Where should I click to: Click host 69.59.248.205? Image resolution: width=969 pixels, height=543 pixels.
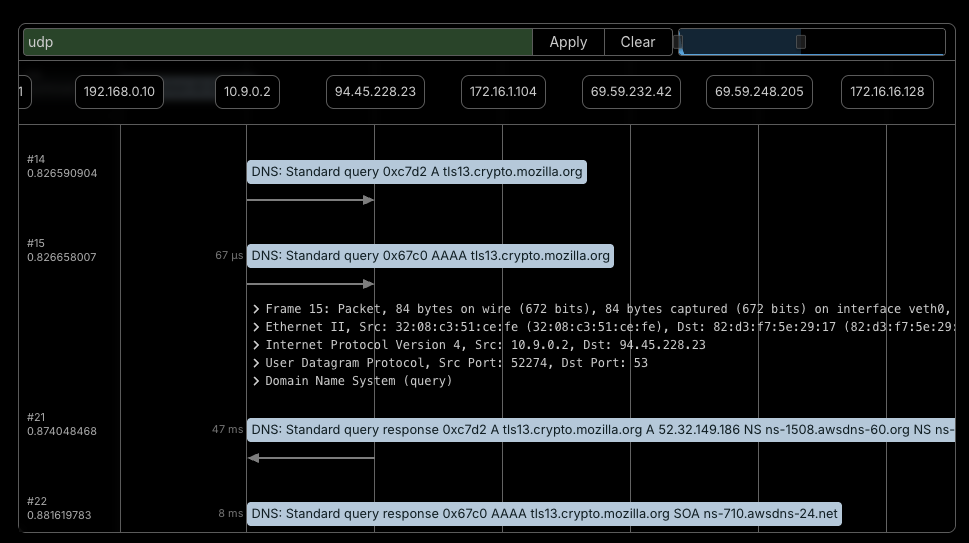(x=759, y=92)
